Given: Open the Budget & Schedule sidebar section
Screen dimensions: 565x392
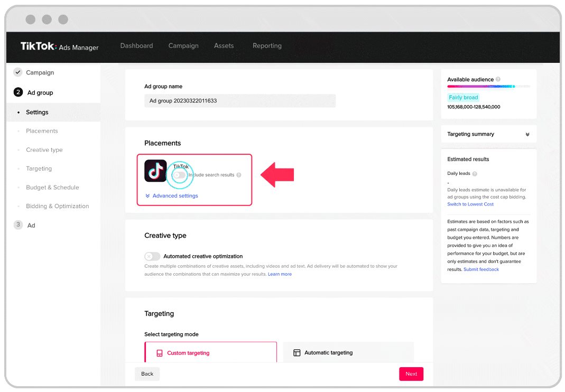Looking at the screenshot, I should (52, 188).
